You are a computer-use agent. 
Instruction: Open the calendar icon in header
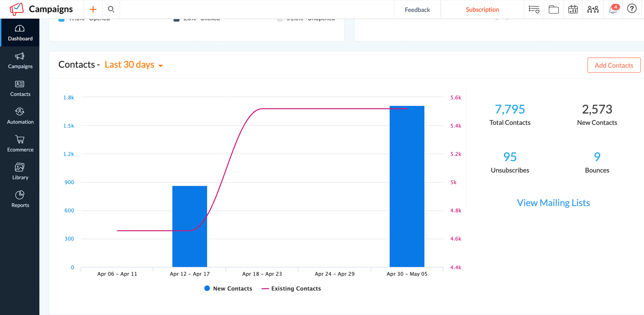pyautogui.click(x=573, y=9)
